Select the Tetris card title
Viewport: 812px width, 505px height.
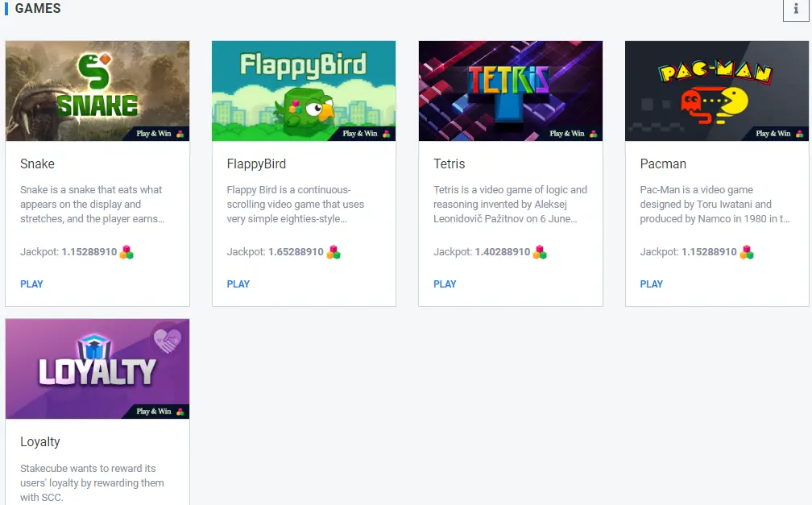pyautogui.click(x=449, y=164)
